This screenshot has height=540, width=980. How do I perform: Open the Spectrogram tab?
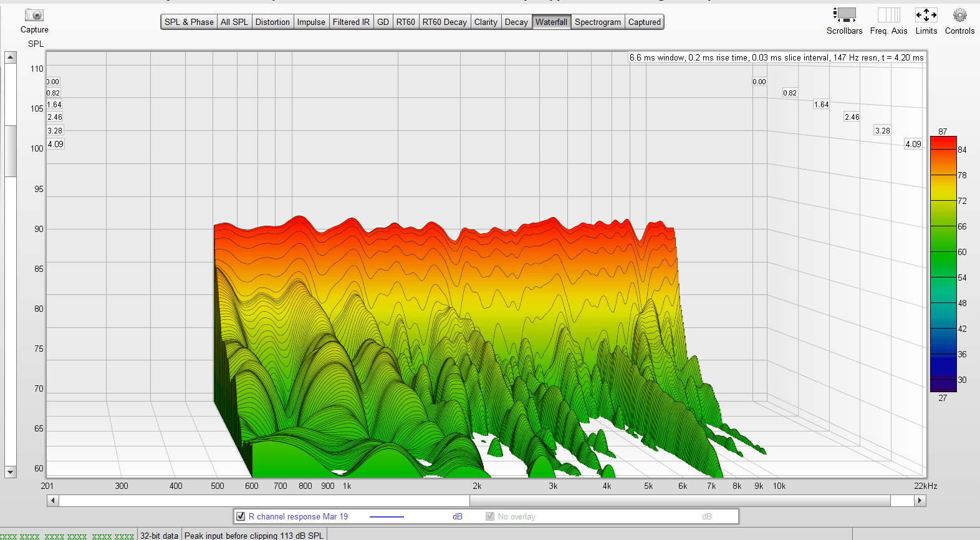598,22
